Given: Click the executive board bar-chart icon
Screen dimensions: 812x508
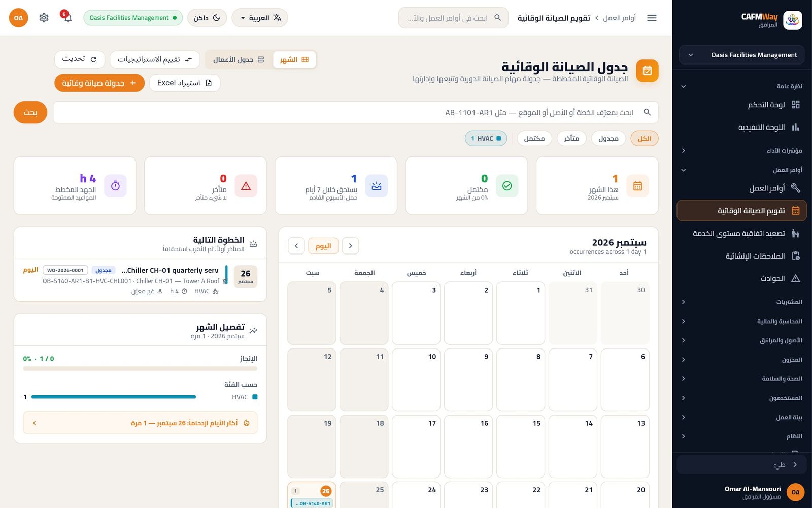Looking at the screenshot, I should tap(795, 127).
